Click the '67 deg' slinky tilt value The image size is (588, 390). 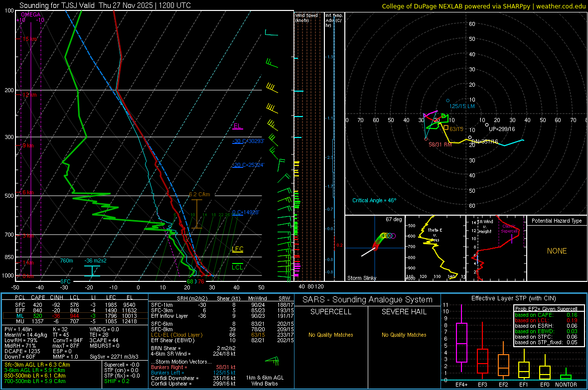[394, 219]
